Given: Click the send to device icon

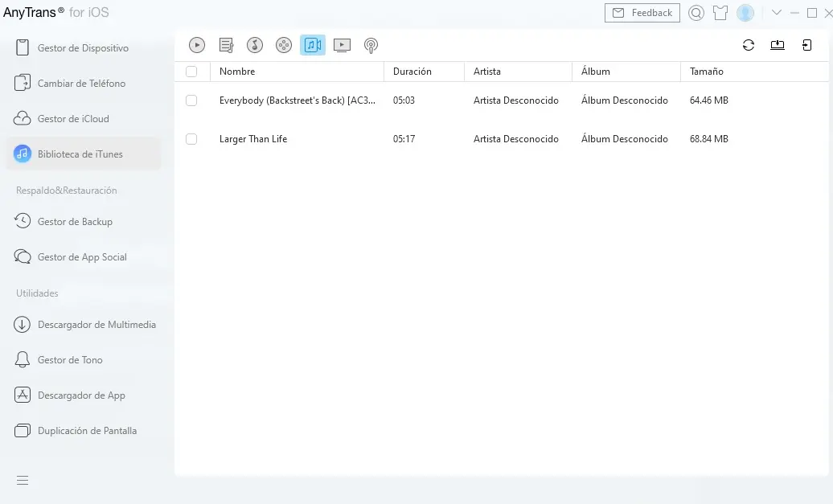Looking at the screenshot, I should (807, 45).
